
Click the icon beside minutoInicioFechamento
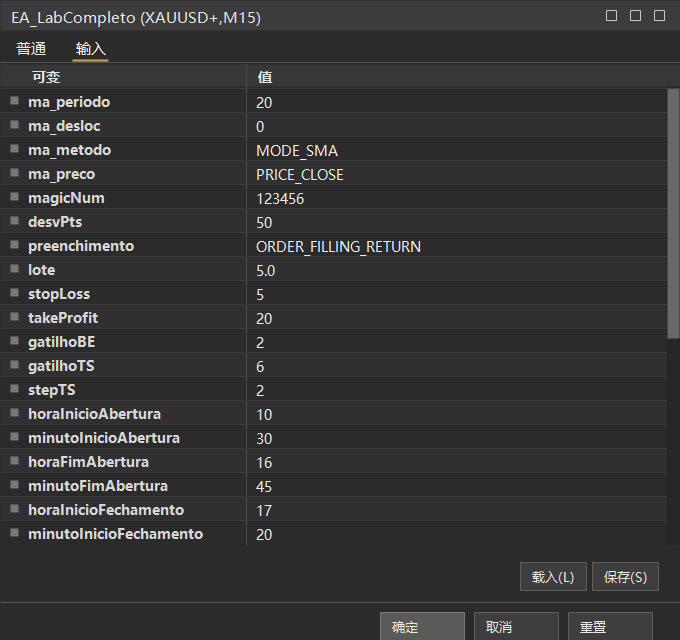14,533
